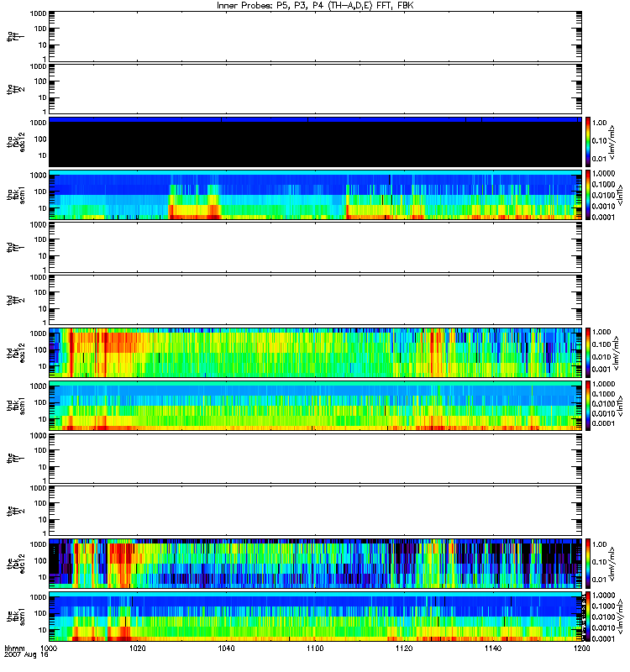Click the the fbk edc12 spectrogram panel

[x=316, y=564]
